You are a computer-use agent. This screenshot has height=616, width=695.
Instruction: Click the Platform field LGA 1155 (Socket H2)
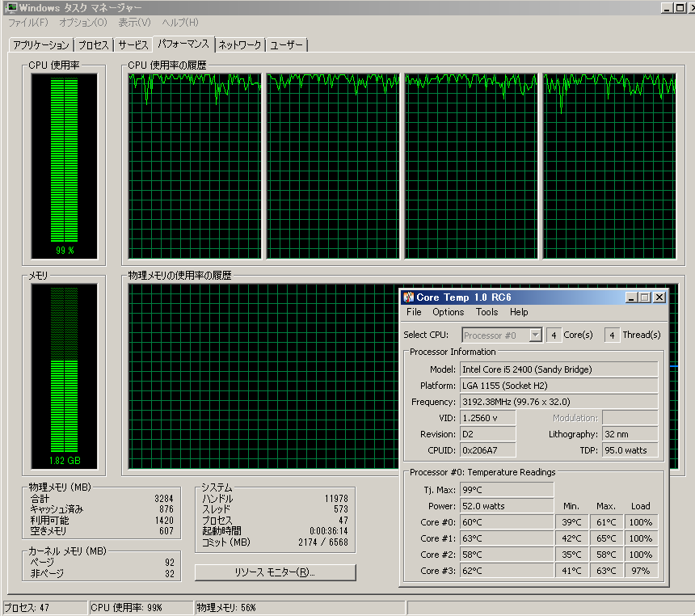click(x=559, y=386)
